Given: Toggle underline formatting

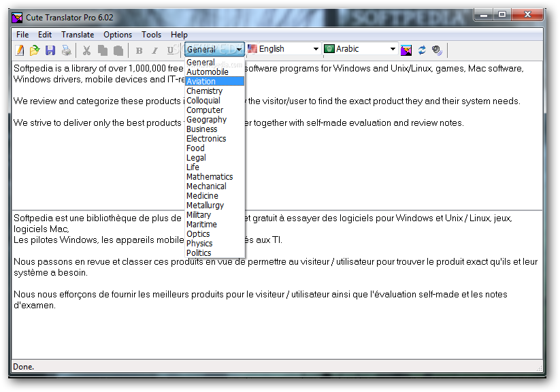Looking at the screenshot, I should point(170,50).
